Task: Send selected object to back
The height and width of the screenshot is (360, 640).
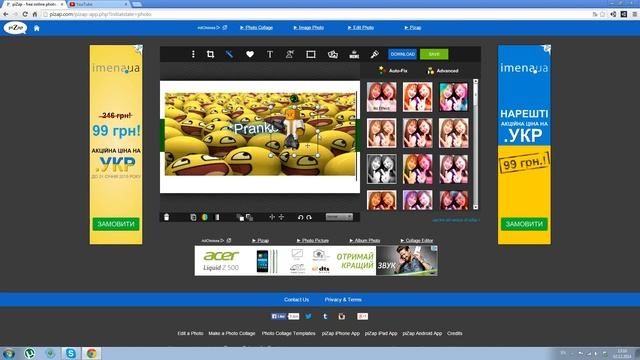Action: tap(249, 218)
